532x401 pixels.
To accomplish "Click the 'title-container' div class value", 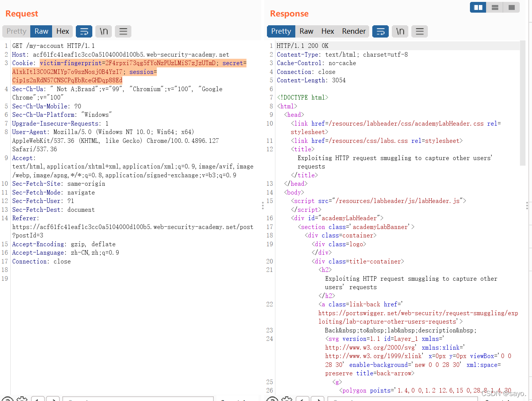I will 375,262.
